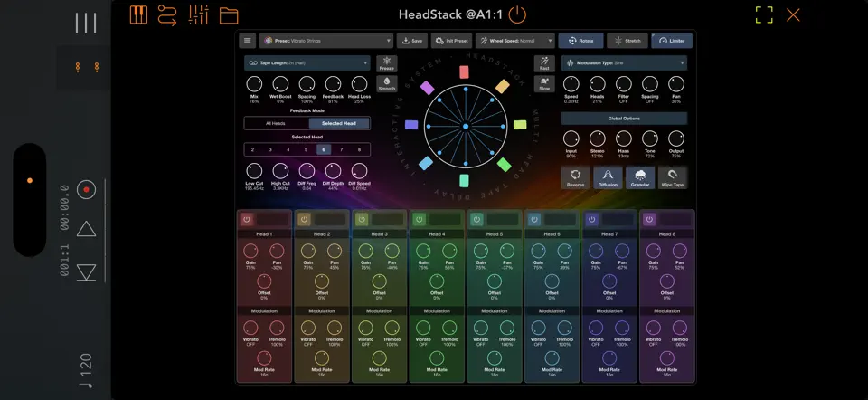Open the folder browser icon in host toolbar
The width and height of the screenshot is (868, 400).
pyautogui.click(x=229, y=15)
